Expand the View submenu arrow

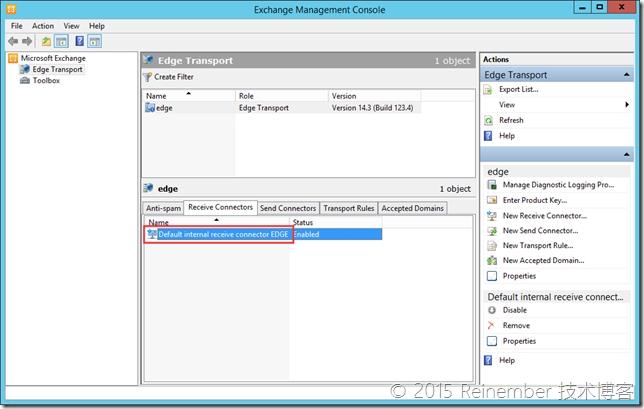click(627, 104)
